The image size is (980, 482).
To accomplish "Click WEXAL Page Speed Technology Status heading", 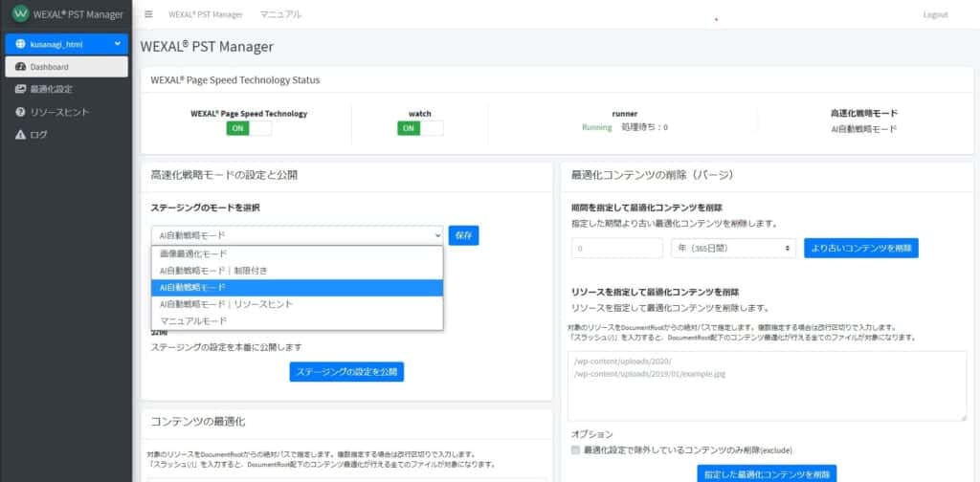I will pos(235,80).
